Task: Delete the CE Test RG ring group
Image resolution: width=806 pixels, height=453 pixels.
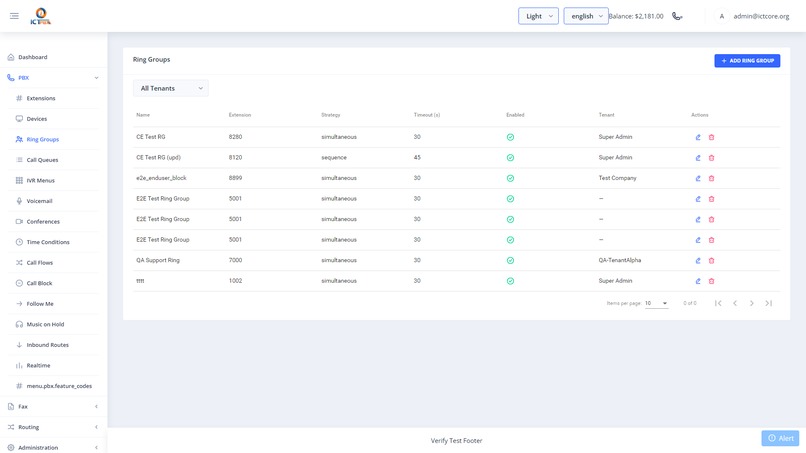Action: (x=711, y=137)
